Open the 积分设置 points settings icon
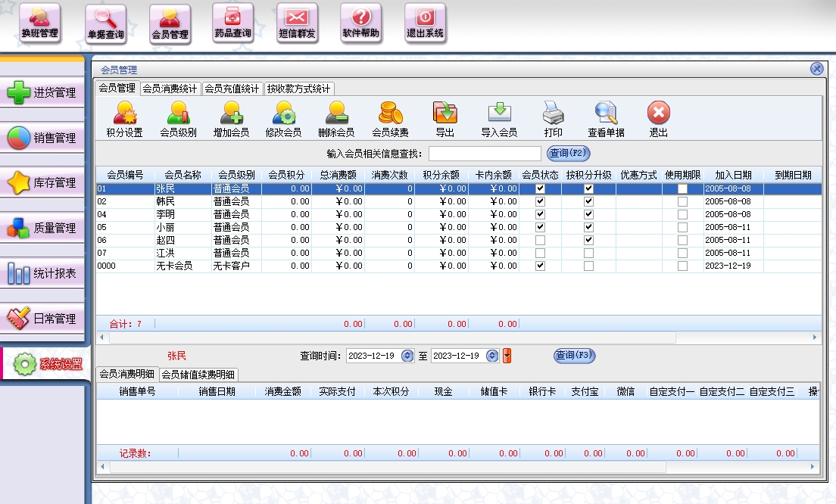 124,120
